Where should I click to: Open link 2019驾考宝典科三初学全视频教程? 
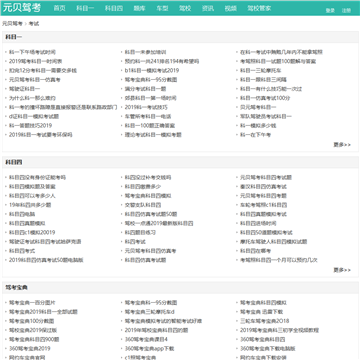280,330
